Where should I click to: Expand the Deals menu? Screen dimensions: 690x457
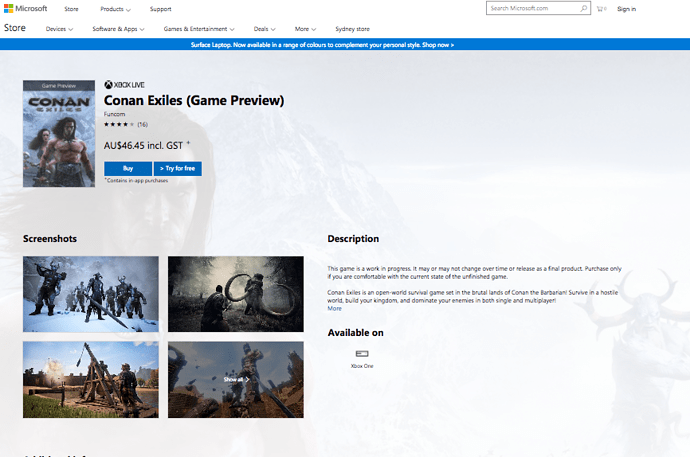pyautogui.click(x=264, y=29)
